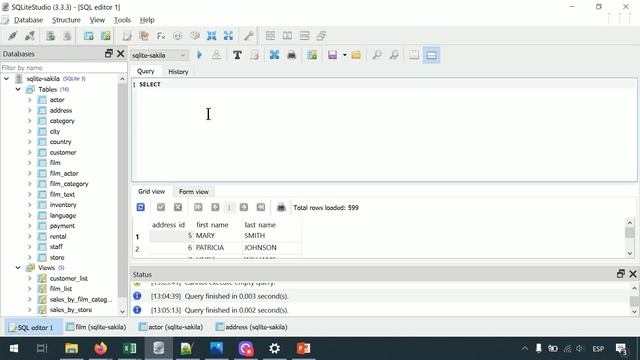Image resolution: width=640 pixels, height=360 pixels.
Task: Select the Grid view tab
Action: 151,191
